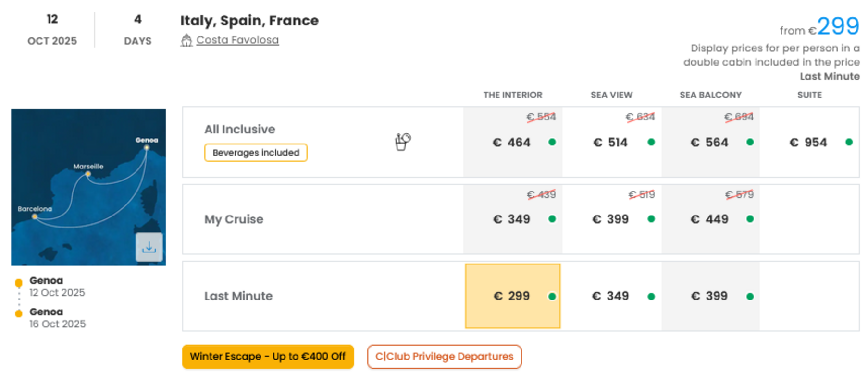Select All Inclusive Interior €464 price

(x=513, y=142)
